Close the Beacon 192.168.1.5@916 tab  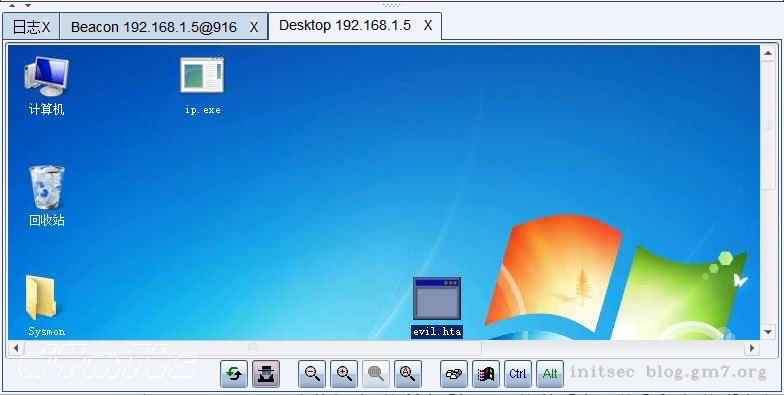(254, 28)
